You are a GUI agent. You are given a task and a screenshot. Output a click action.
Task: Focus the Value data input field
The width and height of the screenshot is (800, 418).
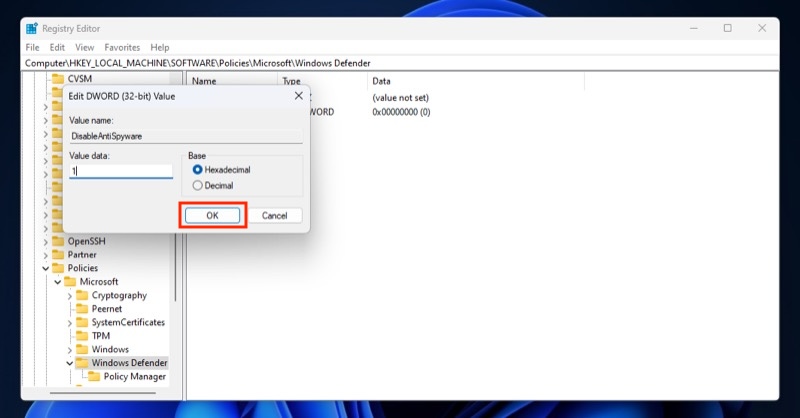[x=121, y=171]
